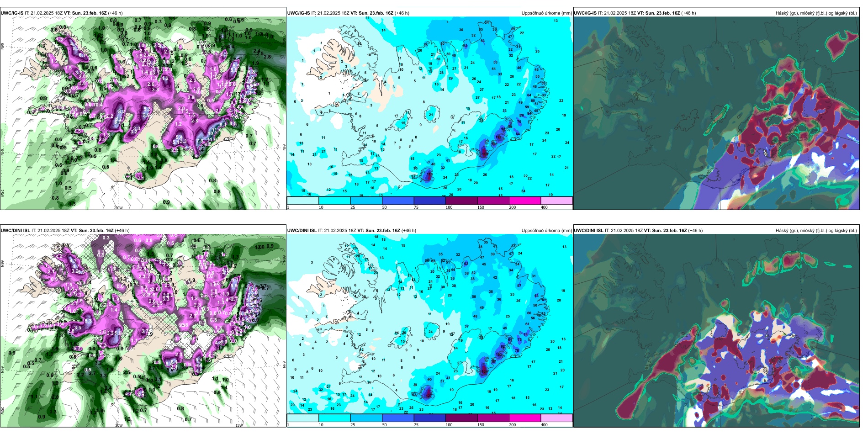Pick the 100–150 mm dark purple swatch in IG-IS legend
Screen dimensions: 868x434
coord(461,201)
